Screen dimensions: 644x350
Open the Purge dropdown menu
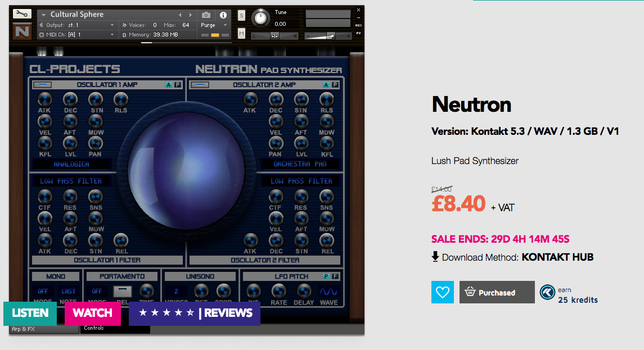coord(214,25)
